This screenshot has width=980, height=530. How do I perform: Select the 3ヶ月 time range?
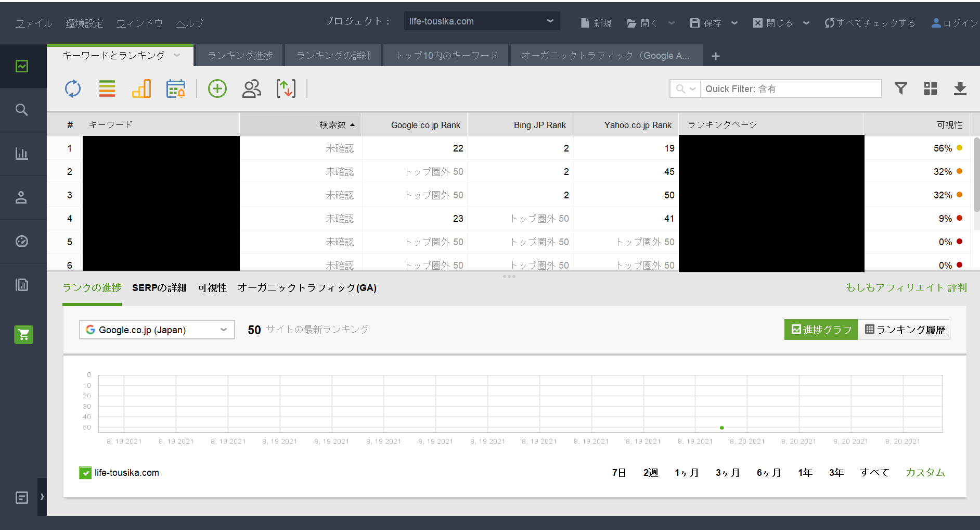click(x=727, y=473)
